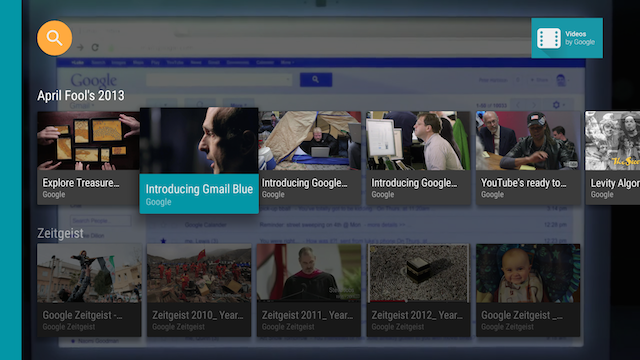Viewport: 640px width, 360px height.
Task: Click the film strip icon in the badge
Action: 549,38
